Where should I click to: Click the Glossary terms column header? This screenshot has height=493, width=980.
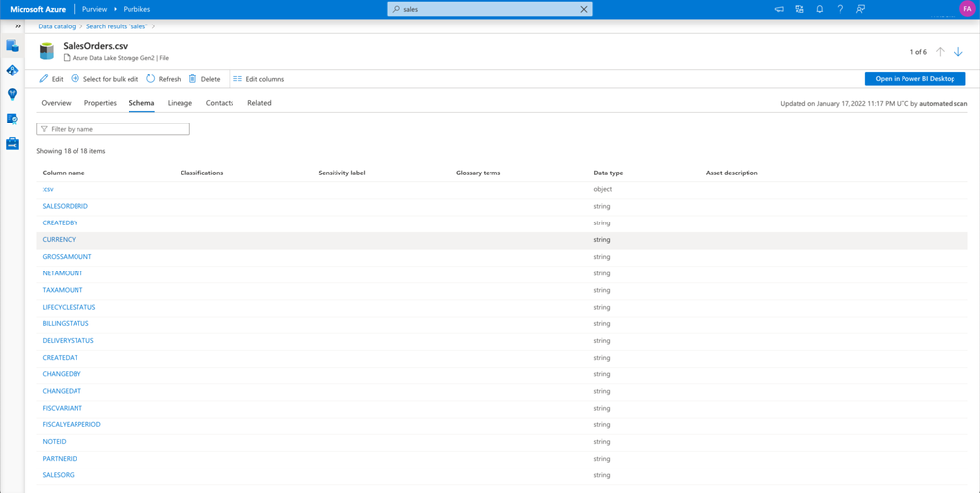pyautogui.click(x=478, y=173)
